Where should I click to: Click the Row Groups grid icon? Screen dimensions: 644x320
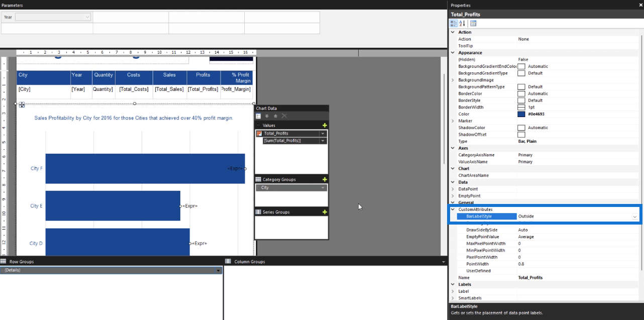pos(4,261)
